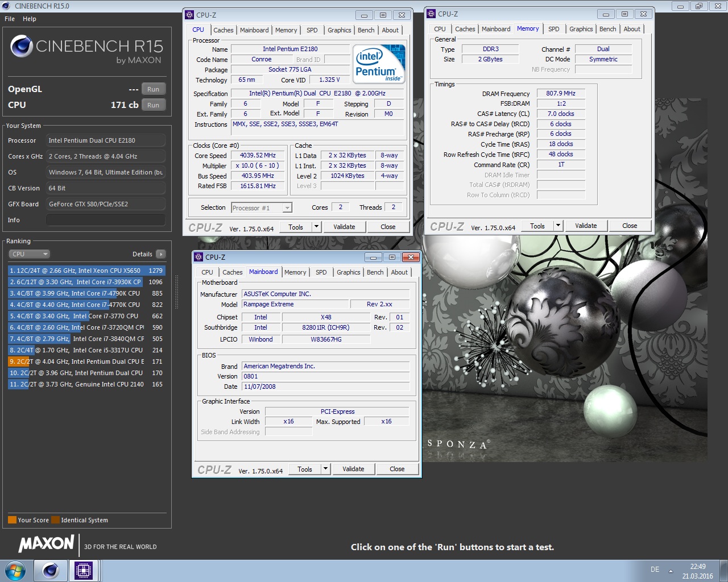Switch to Mainboard tab in CPU window

coord(254,30)
